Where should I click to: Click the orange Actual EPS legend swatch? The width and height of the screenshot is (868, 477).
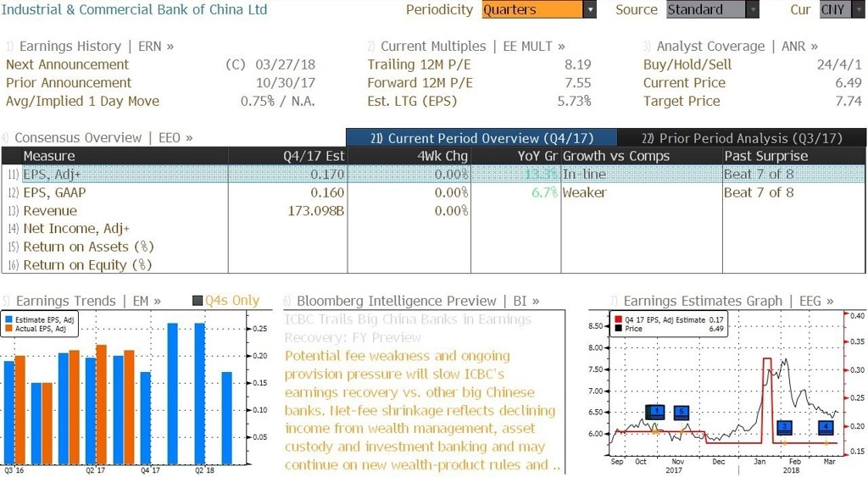coord(8,329)
